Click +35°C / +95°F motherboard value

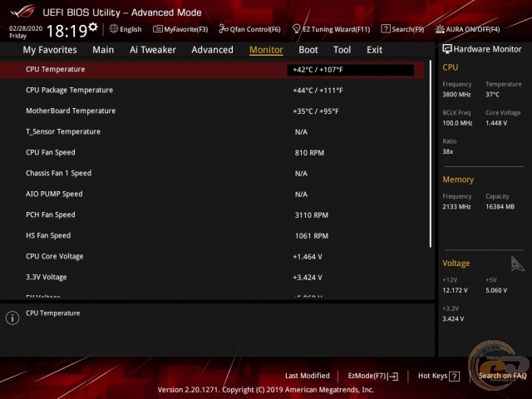point(316,111)
